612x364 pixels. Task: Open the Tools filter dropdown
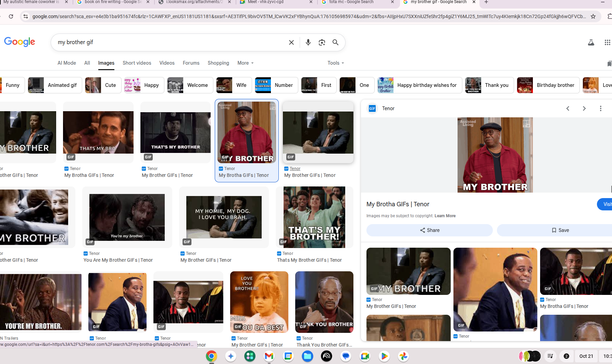pos(335,63)
